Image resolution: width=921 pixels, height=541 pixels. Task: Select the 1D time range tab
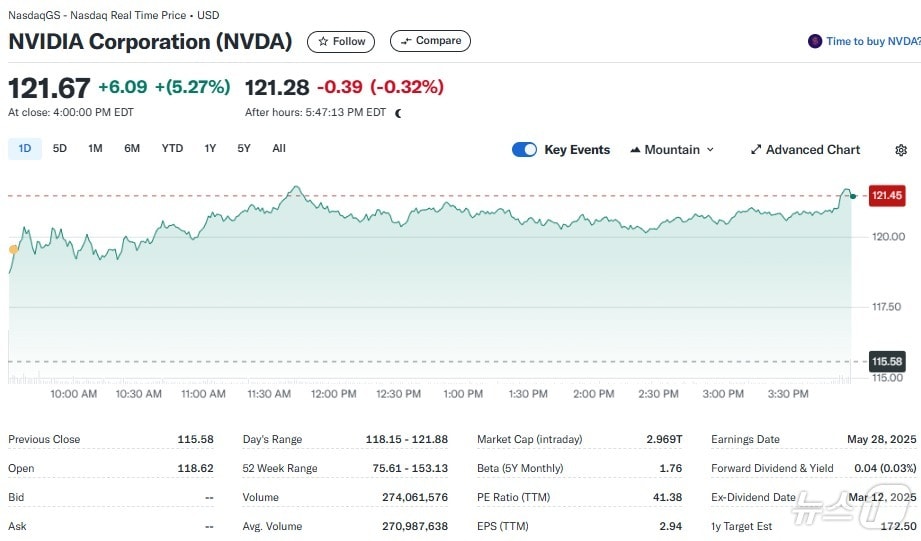pos(25,149)
